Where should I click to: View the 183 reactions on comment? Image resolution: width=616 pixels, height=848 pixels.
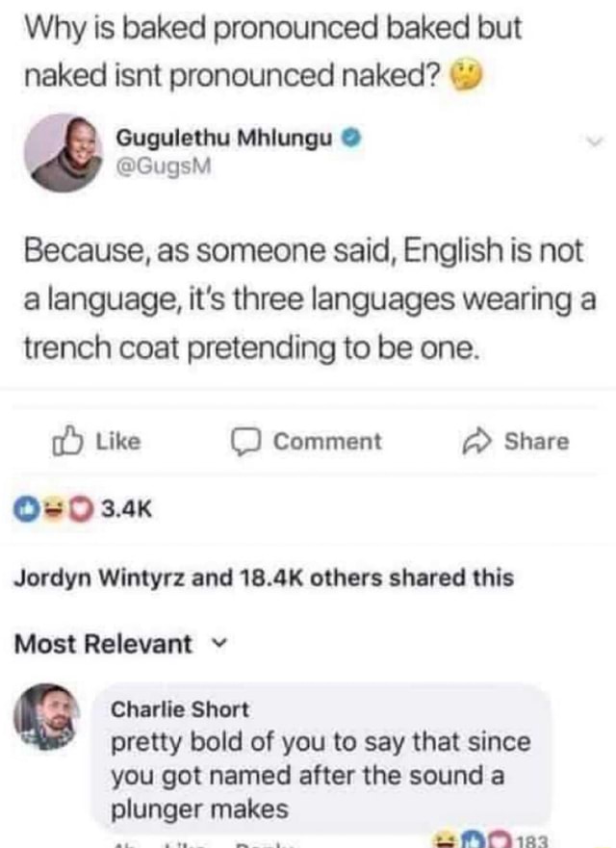532,841
